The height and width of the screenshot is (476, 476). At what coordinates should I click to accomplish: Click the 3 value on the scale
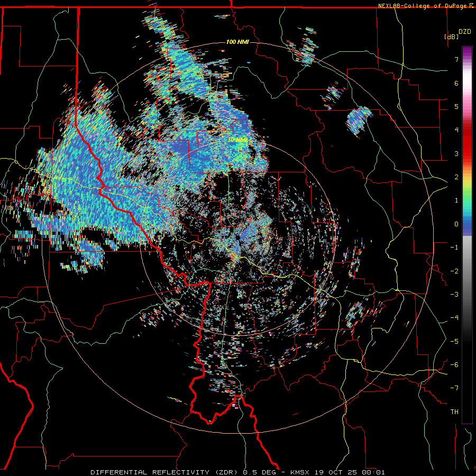pos(456,153)
